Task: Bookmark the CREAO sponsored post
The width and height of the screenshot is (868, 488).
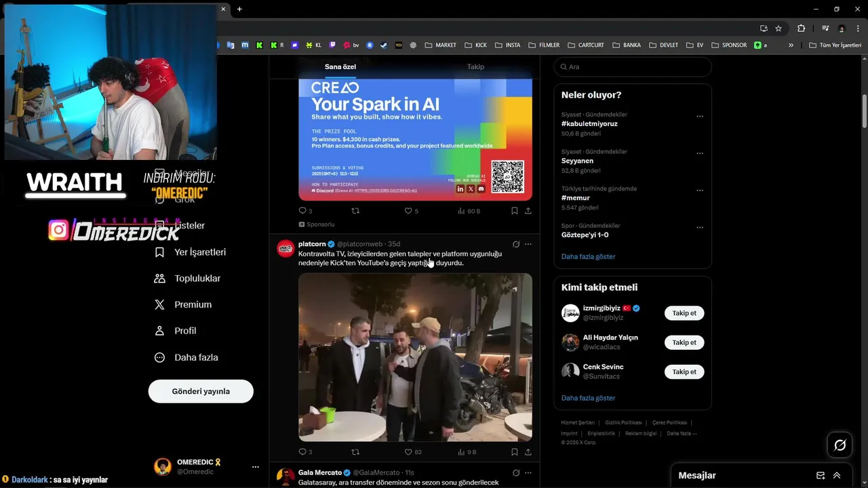Action: [x=515, y=211]
